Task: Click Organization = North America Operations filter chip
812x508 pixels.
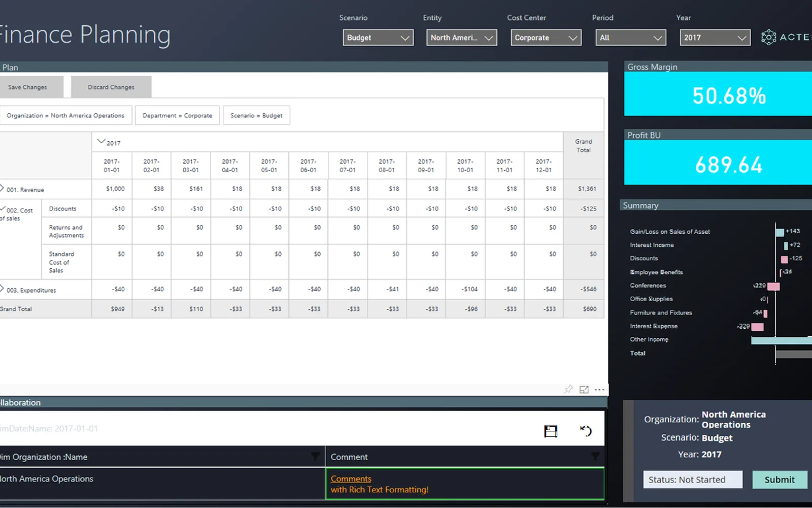Action: tap(65, 115)
